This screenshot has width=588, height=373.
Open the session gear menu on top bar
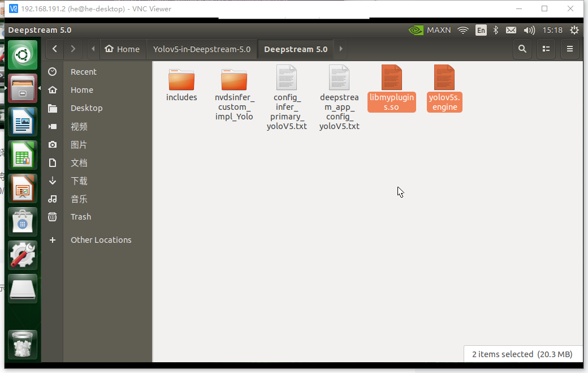click(x=575, y=30)
